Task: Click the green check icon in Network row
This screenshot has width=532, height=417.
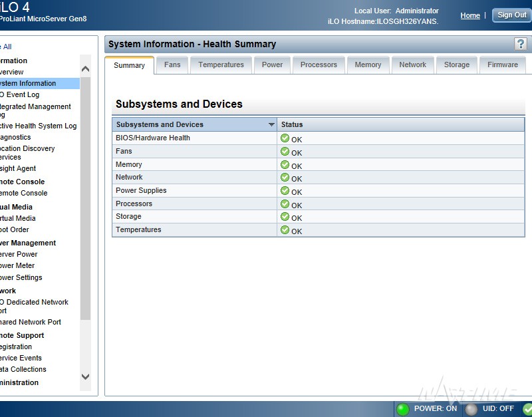Action: tap(285, 177)
